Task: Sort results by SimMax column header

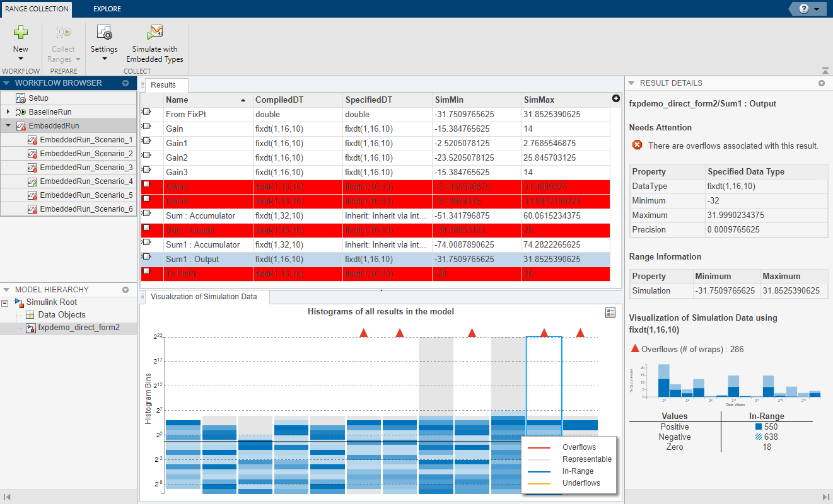Action: [x=539, y=100]
